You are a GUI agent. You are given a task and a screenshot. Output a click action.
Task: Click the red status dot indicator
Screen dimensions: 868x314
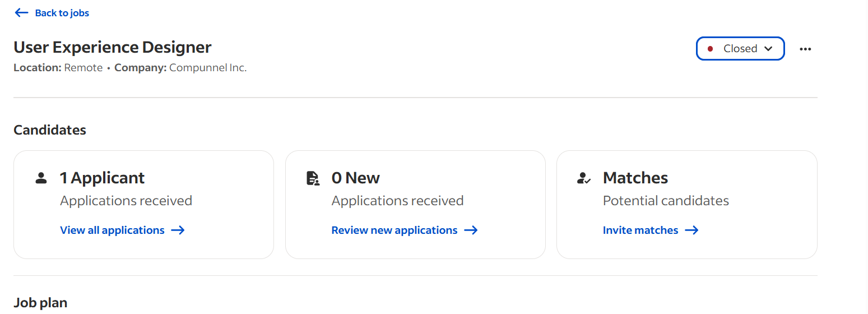[x=711, y=49]
